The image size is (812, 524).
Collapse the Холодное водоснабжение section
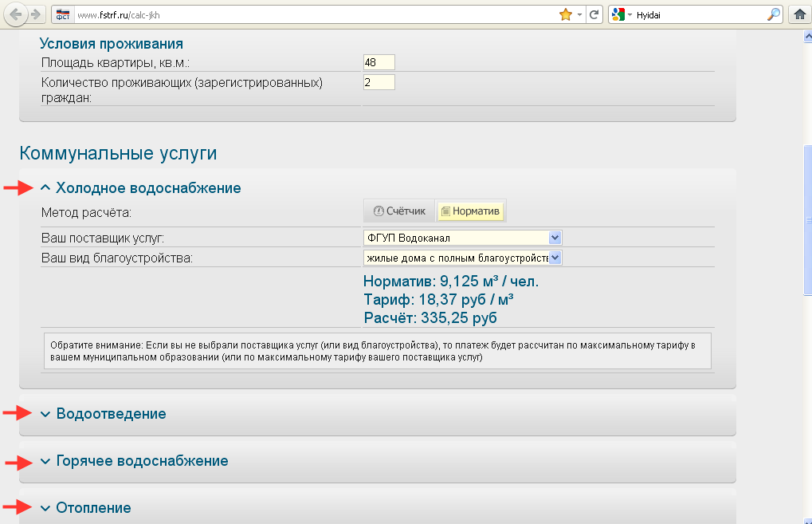[140, 187]
